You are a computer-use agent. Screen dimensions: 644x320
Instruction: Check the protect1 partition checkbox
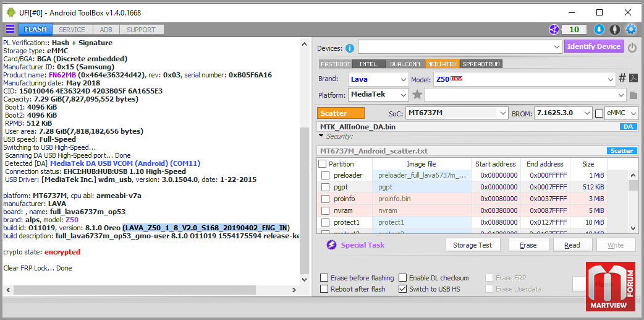pyautogui.click(x=325, y=223)
